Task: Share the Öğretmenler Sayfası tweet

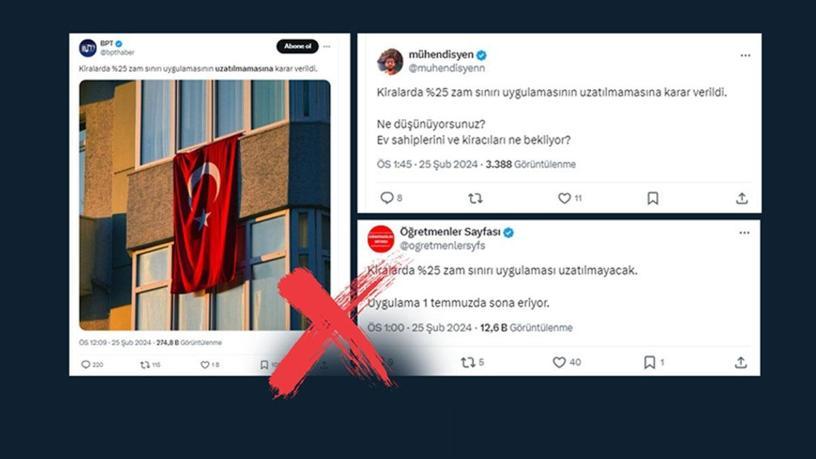Action: [741, 362]
